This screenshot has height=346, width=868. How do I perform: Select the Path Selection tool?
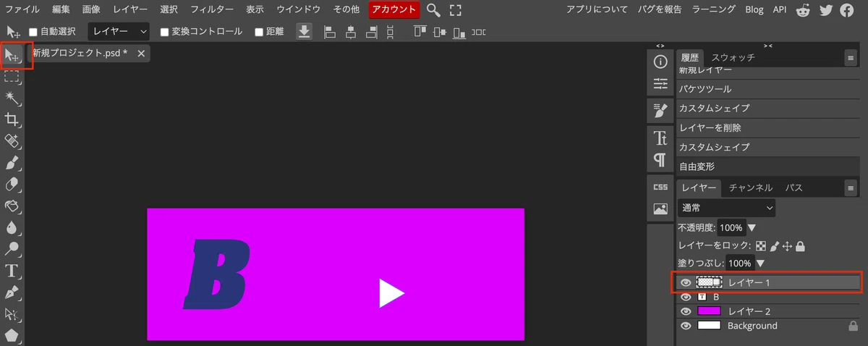[x=12, y=315]
